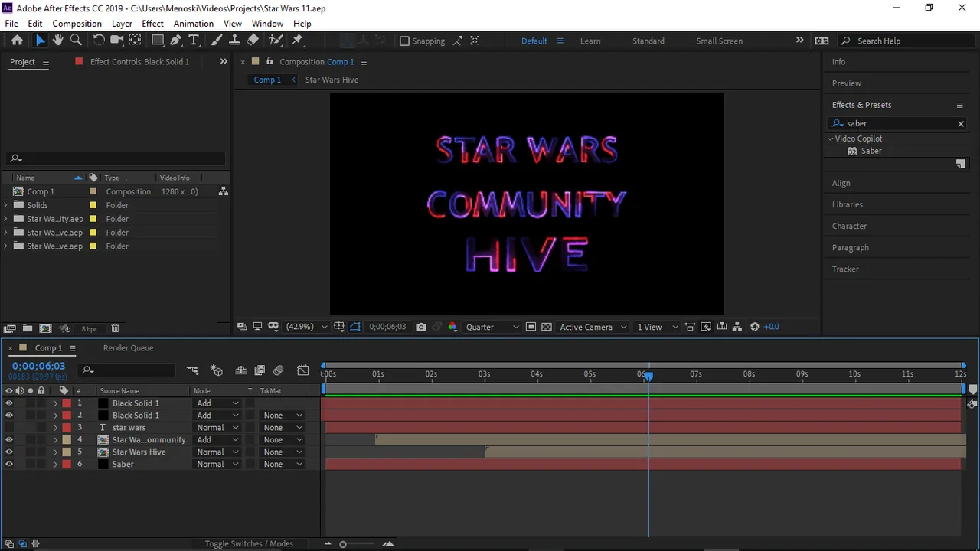The image size is (980, 551).
Task: Hide the Star Wa...ommunity layer
Action: 9,440
